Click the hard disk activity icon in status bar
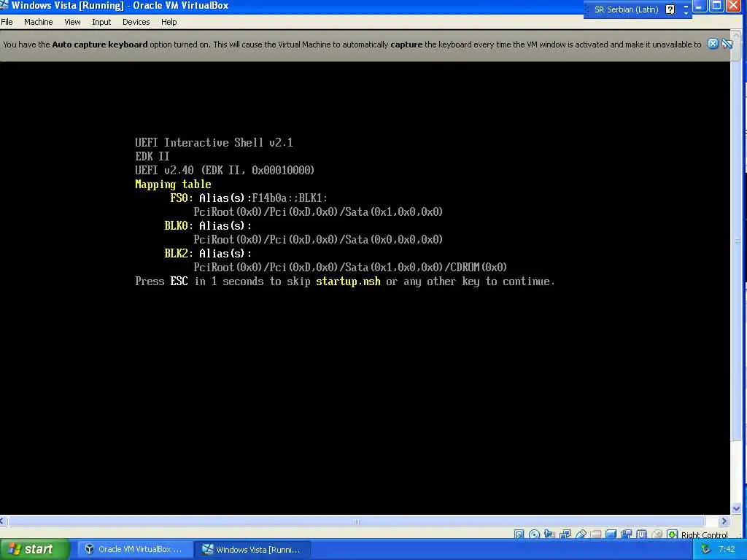 click(519, 534)
